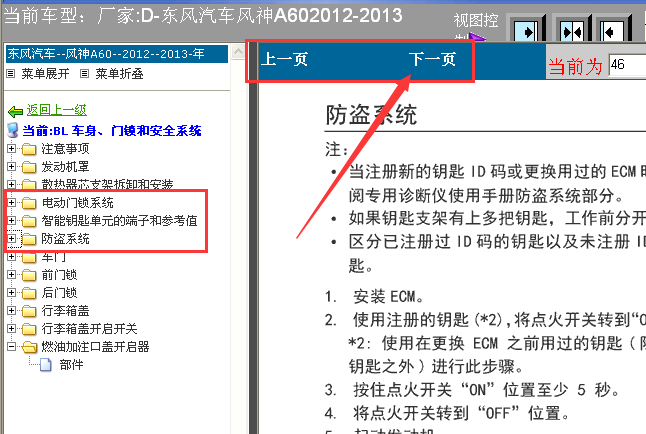The image size is (646, 434).
Task: Click the 菜单展开 small list icon
Action: 11,74
